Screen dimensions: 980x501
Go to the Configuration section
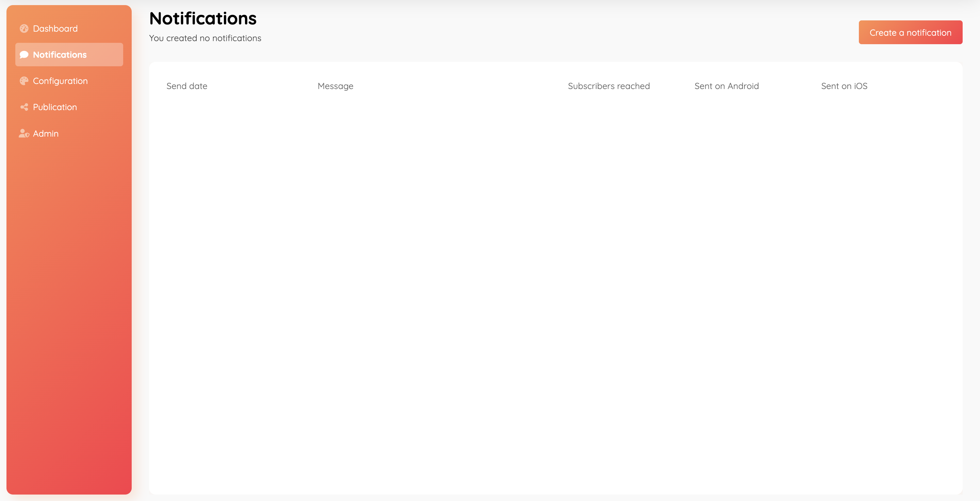click(60, 81)
